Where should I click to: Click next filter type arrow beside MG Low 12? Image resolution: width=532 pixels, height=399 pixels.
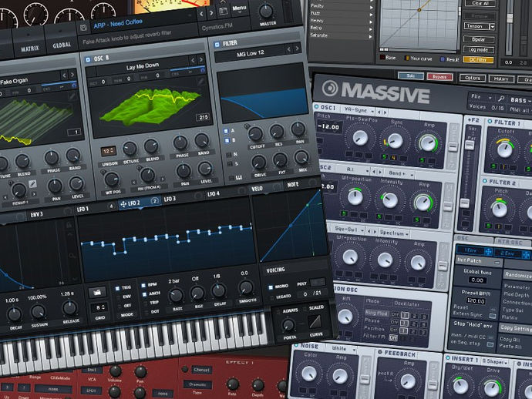click(x=297, y=49)
